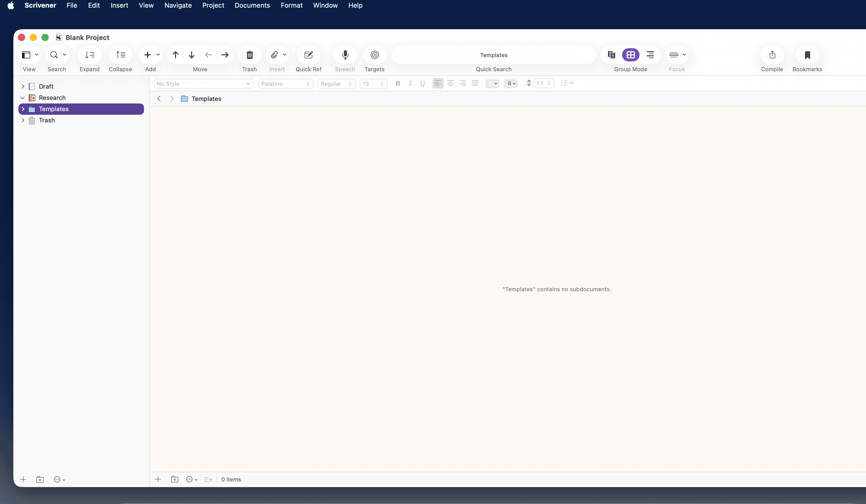The image size is (866, 504).
Task: Open the Navigate menu
Action: 178,5
